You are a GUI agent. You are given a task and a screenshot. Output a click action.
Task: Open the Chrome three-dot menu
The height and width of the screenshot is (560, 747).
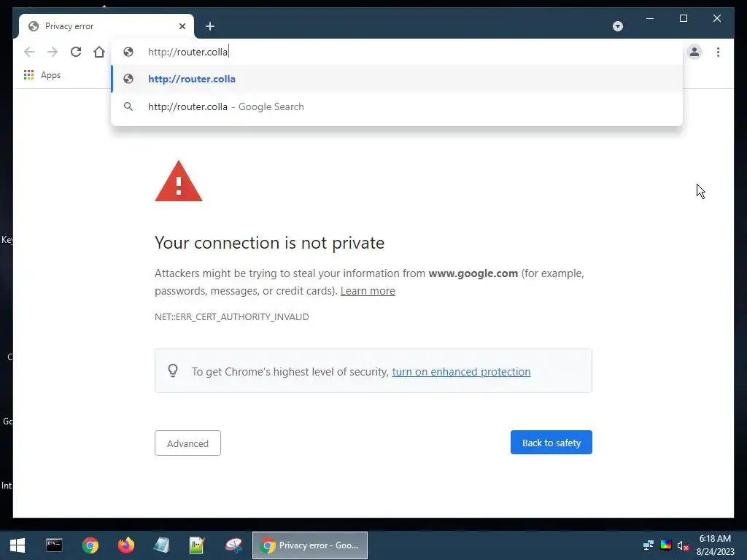[x=718, y=52]
